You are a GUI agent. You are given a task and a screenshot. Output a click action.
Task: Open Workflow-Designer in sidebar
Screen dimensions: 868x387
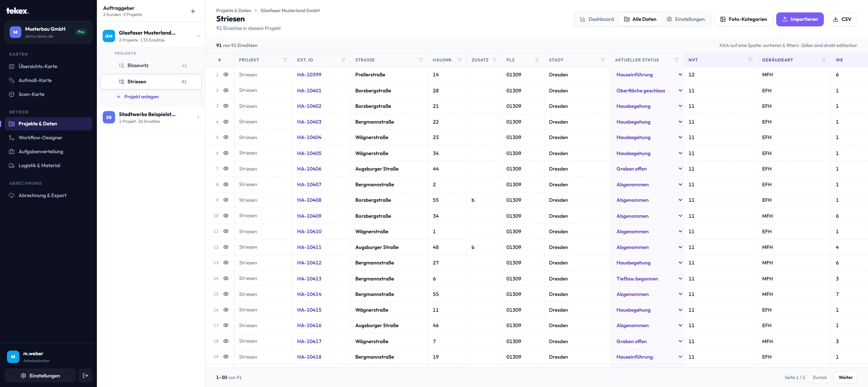pyautogui.click(x=48, y=138)
